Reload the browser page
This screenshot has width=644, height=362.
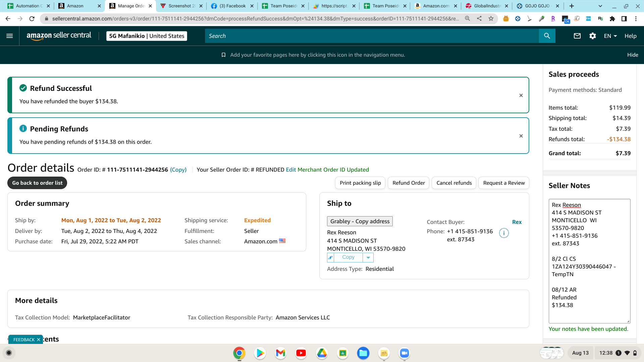tap(32, 19)
